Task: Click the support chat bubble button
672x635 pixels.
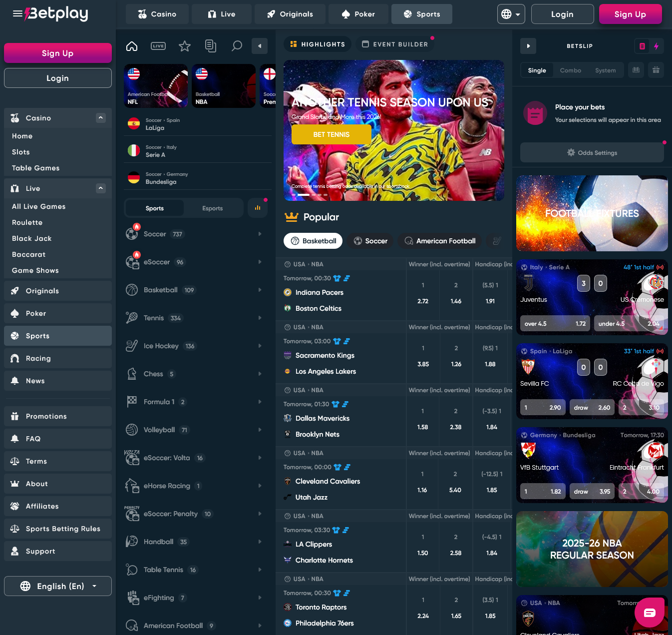Action: click(x=650, y=613)
